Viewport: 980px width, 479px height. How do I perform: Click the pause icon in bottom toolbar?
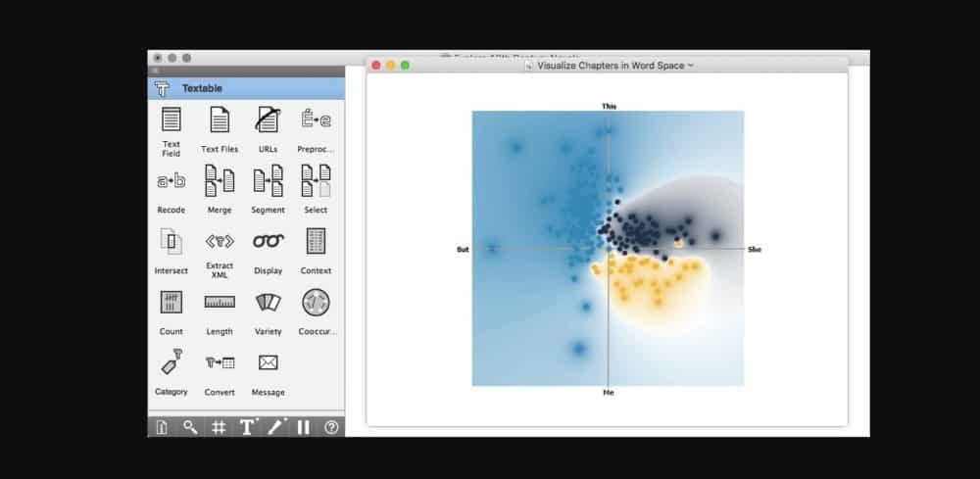[x=303, y=427]
